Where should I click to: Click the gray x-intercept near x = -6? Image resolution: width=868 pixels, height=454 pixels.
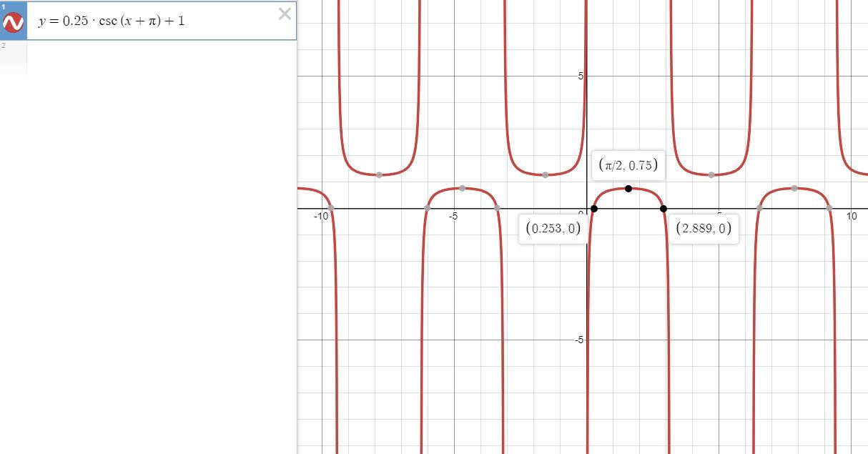click(x=428, y=209)
